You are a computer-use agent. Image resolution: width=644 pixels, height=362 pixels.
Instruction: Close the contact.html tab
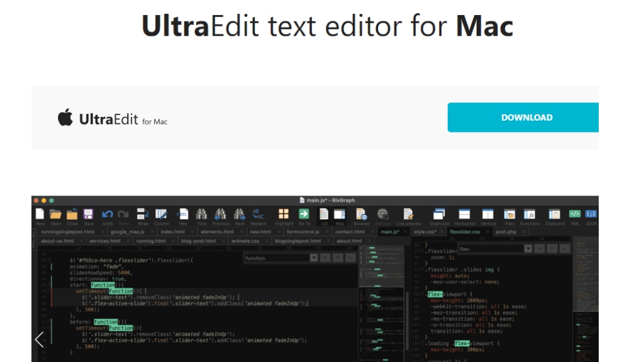372,232
